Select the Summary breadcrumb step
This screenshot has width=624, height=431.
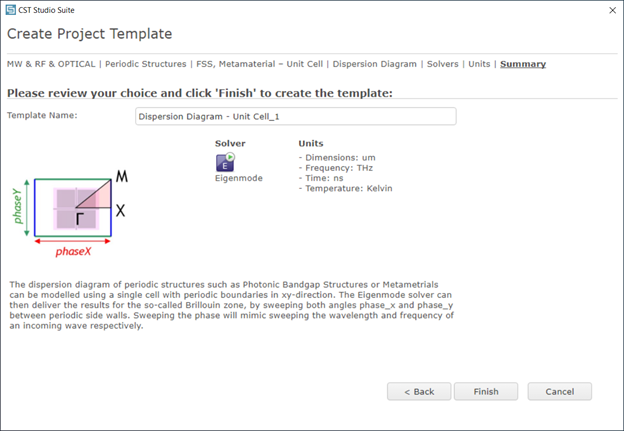pyautogui.click(x=523, y=64)
